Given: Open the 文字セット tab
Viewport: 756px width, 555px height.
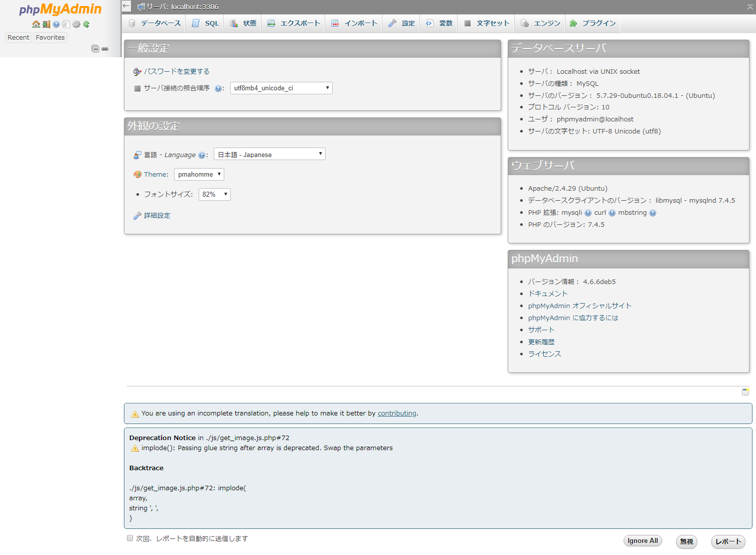Looking at the screenshot, I should [x=487, y=24].
